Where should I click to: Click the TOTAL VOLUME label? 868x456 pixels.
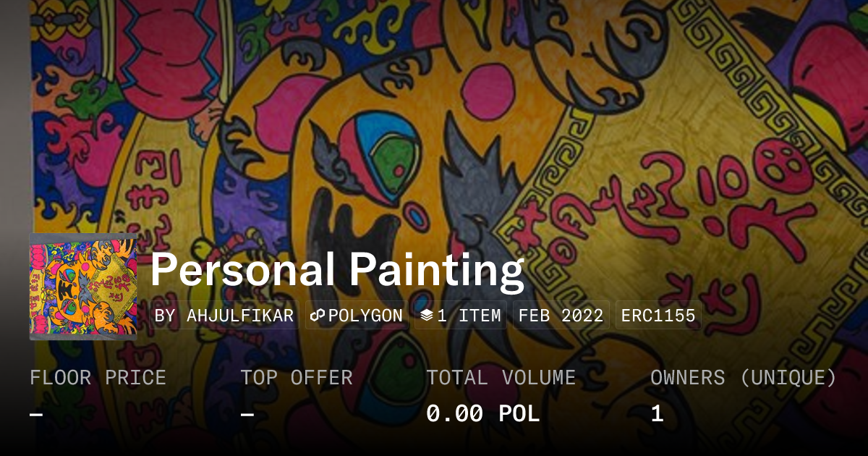pos(501,378)
